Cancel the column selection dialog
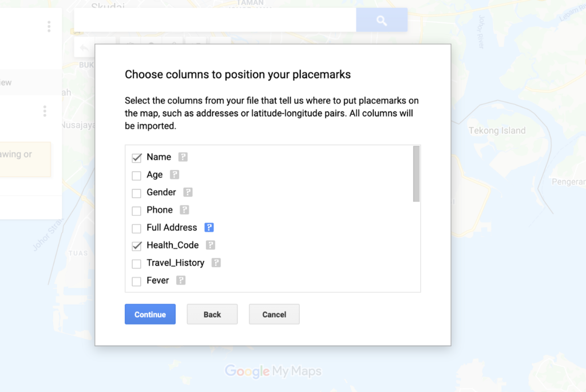 274,314
